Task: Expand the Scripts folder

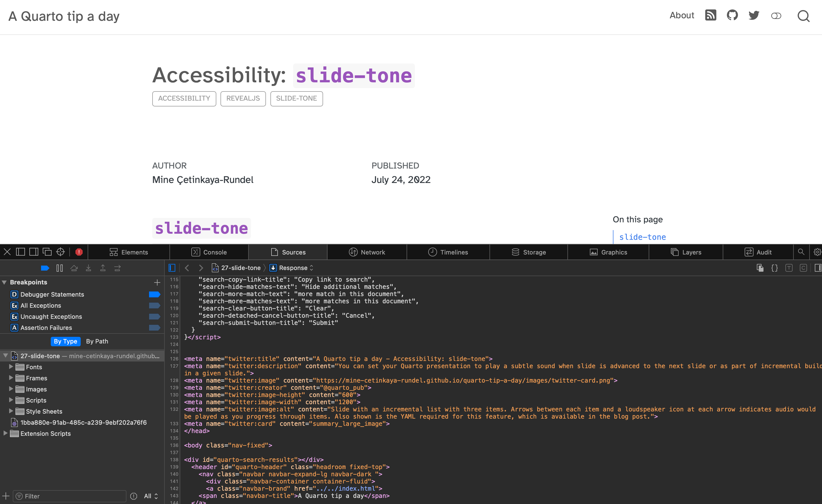Action: (11, 399)
